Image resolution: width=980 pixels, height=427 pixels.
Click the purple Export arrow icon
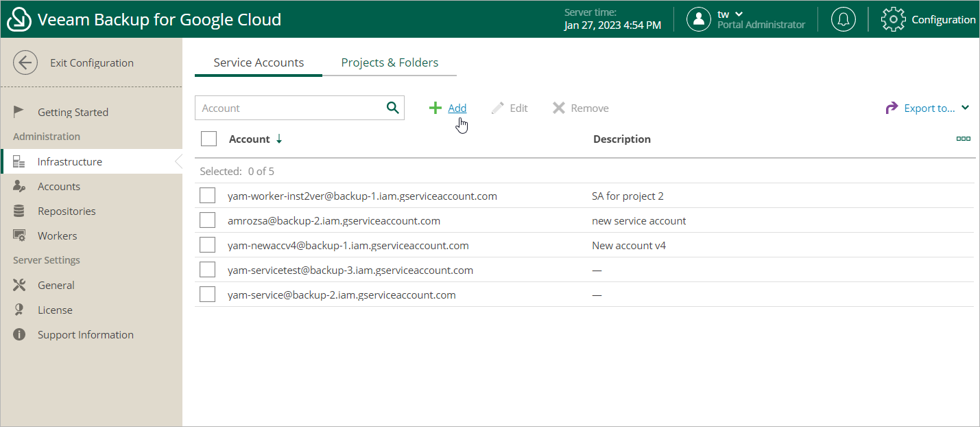coord(892,108)
